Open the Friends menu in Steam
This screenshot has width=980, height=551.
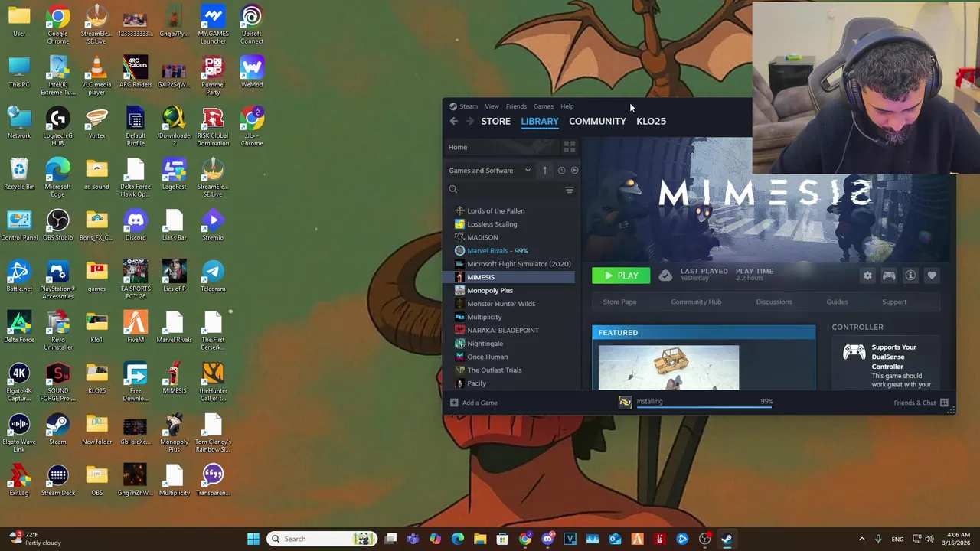(516, 106)
